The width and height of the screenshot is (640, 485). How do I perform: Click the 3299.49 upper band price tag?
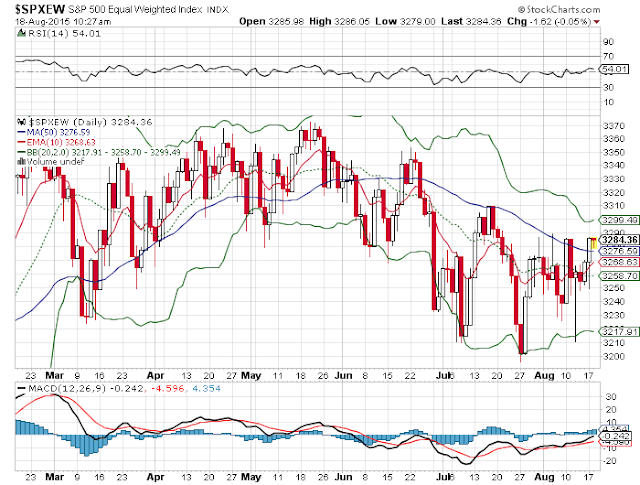[x=620, y=220]
